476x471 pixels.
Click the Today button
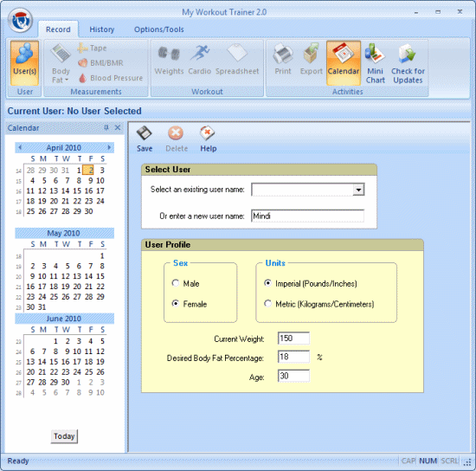tap(64, 436)
